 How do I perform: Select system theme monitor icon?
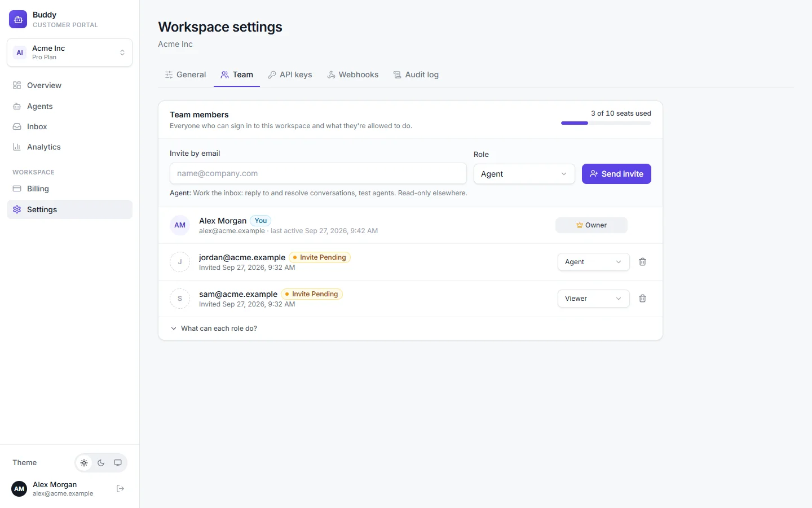click(118, 463)
